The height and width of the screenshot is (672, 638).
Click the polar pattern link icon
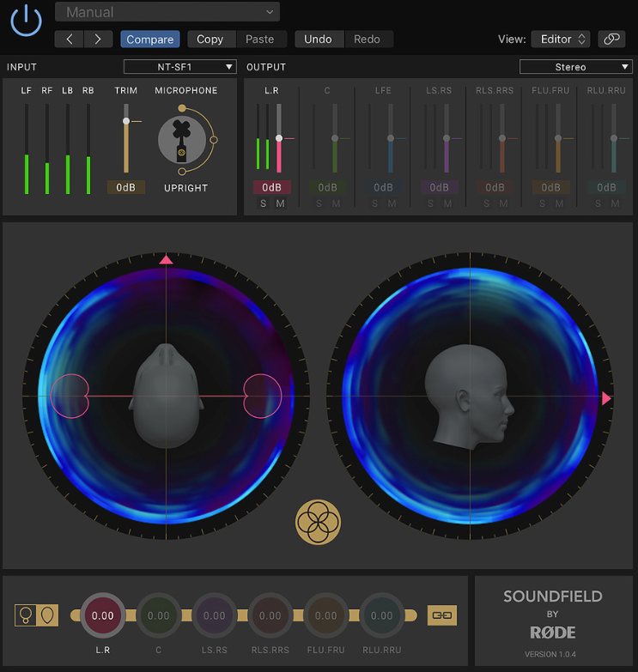442,615
